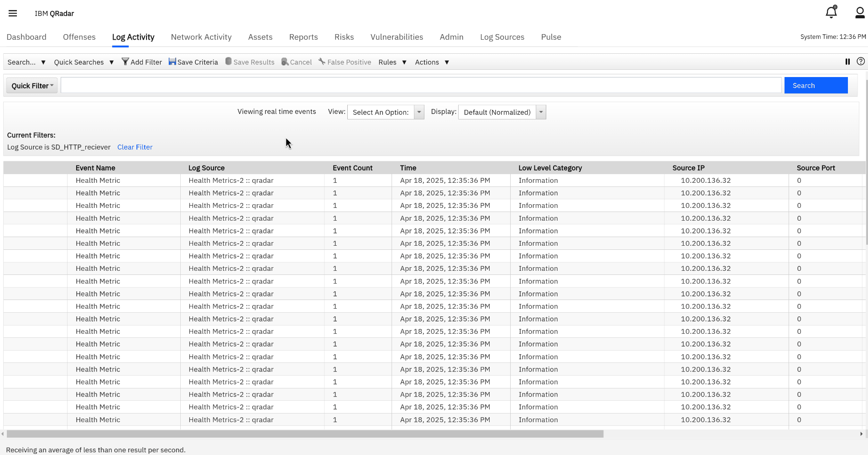Sort by the Log Source column header
Image resolution: width=868 pixels, height=455 pixels.
click(206, 168)
